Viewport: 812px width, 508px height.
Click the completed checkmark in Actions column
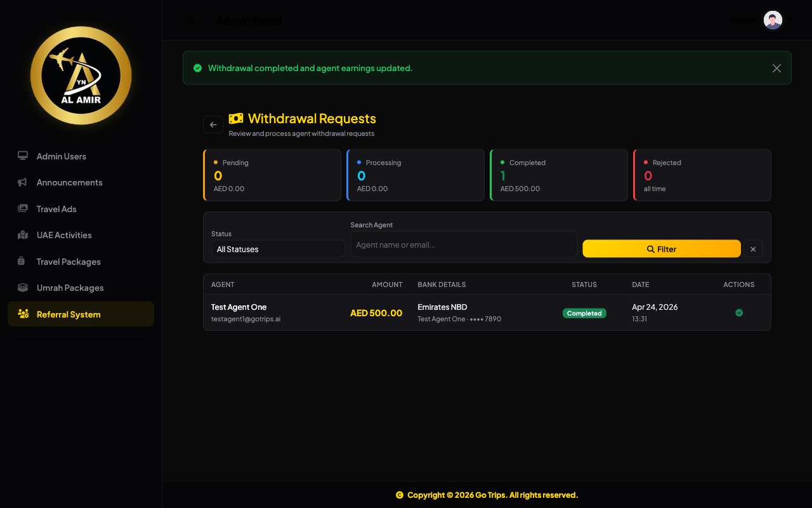(739, 312)
